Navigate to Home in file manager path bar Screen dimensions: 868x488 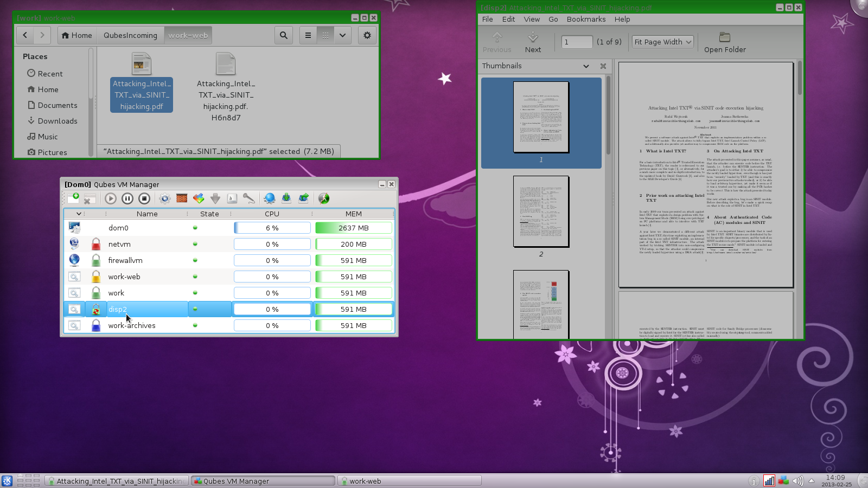77,35
